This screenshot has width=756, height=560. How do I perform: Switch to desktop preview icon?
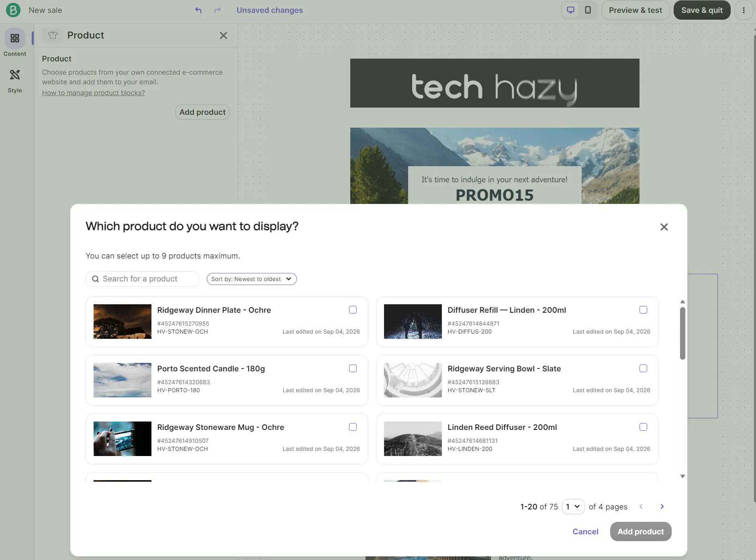[x=570, y=10]
